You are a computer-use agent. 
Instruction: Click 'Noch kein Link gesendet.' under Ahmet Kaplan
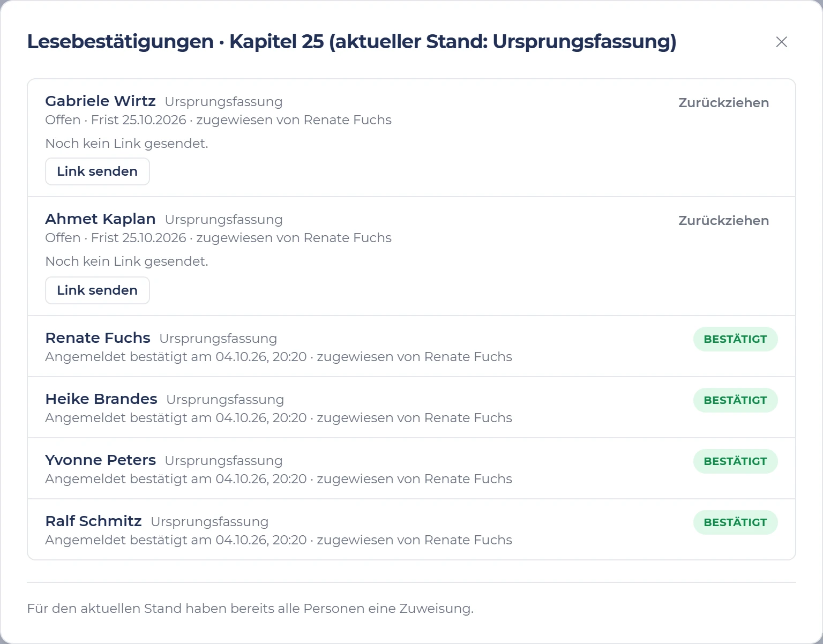point(126,261)
